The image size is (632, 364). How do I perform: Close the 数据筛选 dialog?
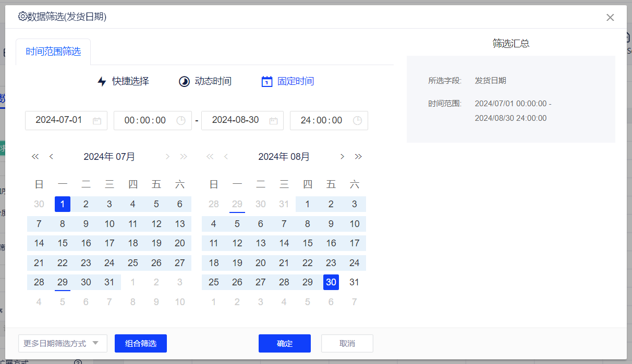(x=610, y=18)
